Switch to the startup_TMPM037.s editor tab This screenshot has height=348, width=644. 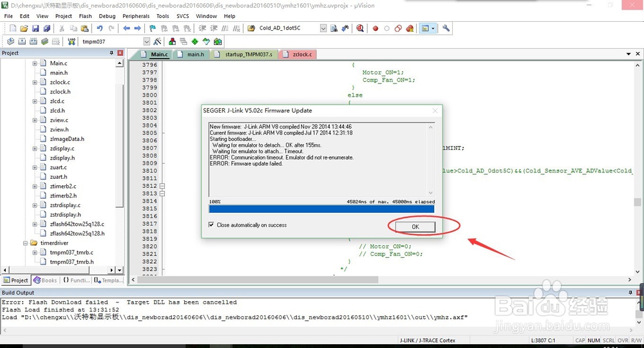click(x=244, y=54)
